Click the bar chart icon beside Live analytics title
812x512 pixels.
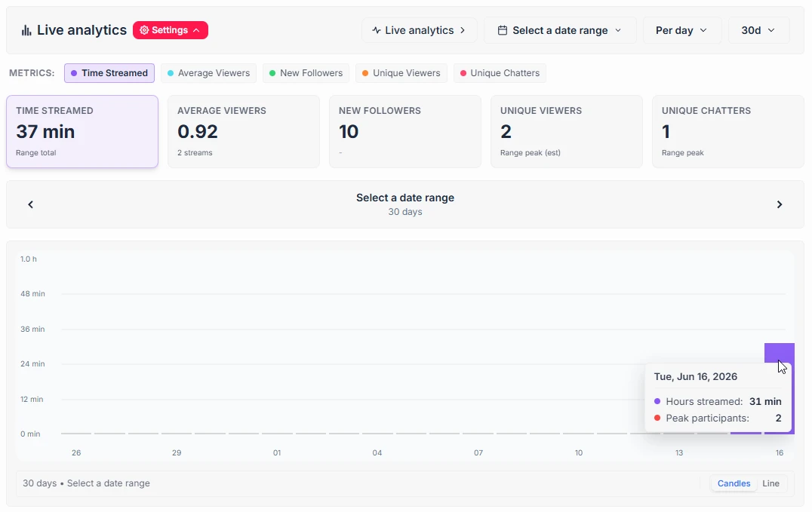(x=26, y=31)
